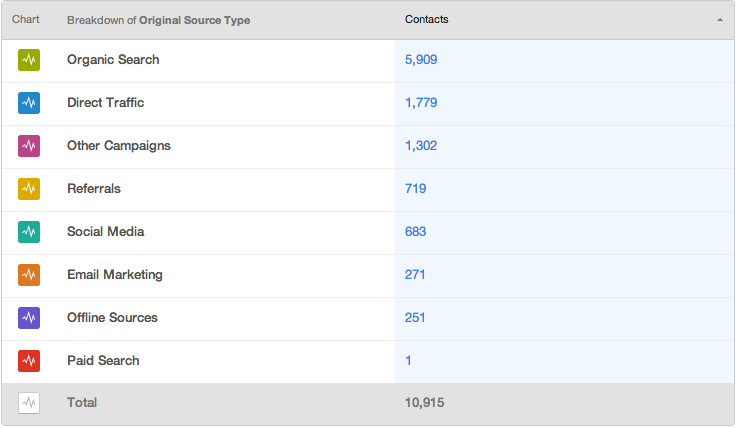
Task: Toggle the Direct Traffic chart icon
Action: click(x=29, y=103)
